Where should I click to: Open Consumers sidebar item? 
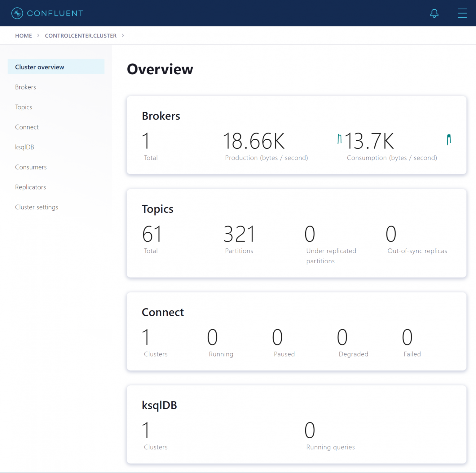(x=31, y=167)
